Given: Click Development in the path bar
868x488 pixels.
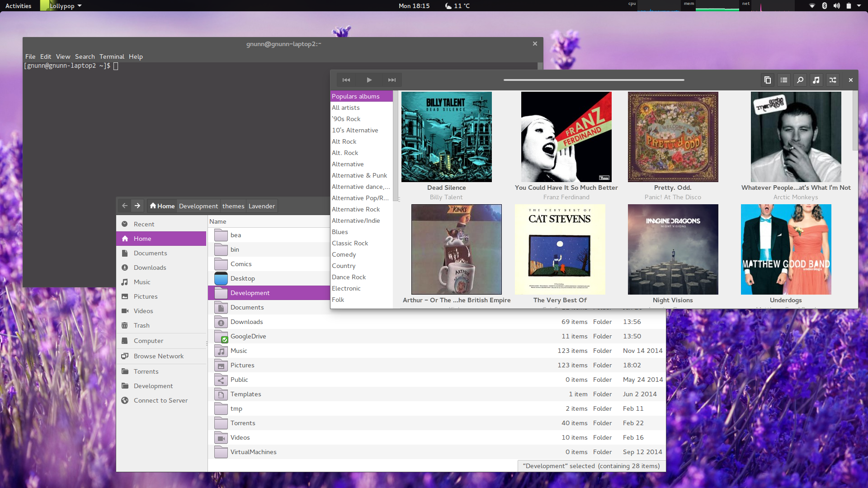Looking at the screenshot, I should tap(198, 206).
